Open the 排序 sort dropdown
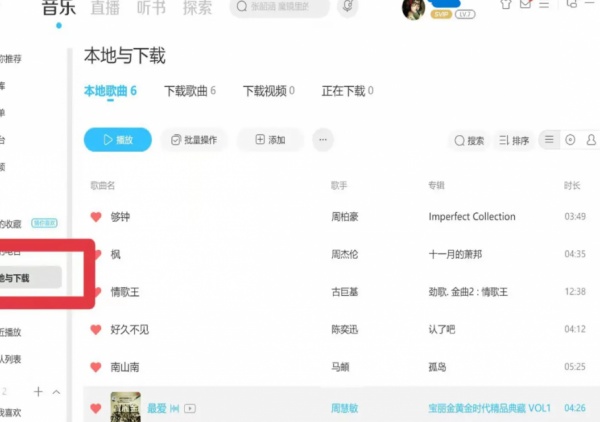The width and height of the screenshot is (600, 422). (x=514, y=141)
